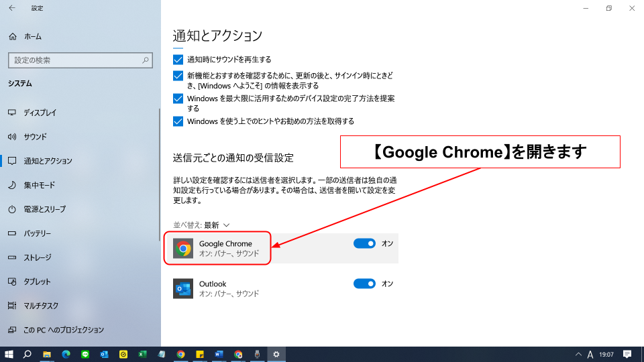Select 集中モード in the sidebar
This screenshot has height=362, width=644.
click(39, 185)
